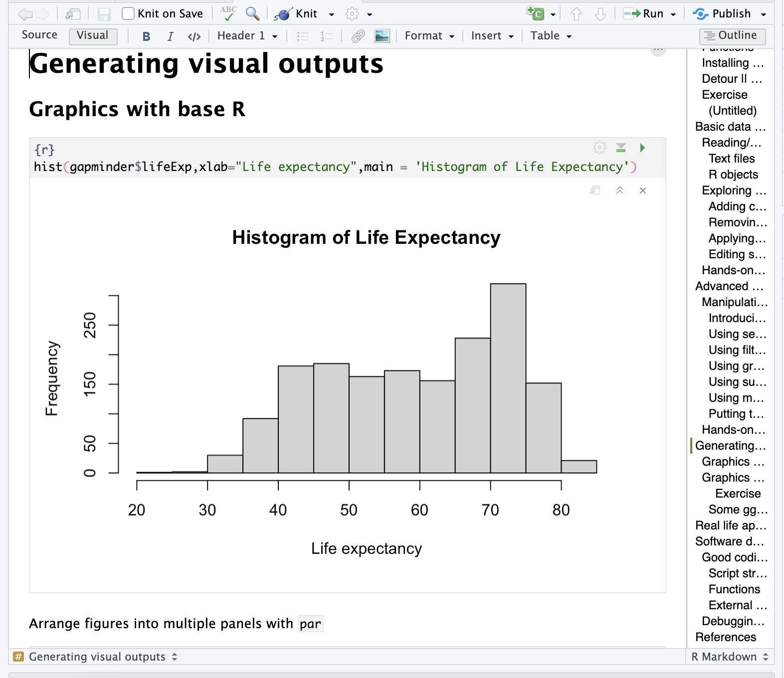The image size is (784, 678).
Task: Open the chunk options gear in code chunk
Action: [x=599, y=148]
